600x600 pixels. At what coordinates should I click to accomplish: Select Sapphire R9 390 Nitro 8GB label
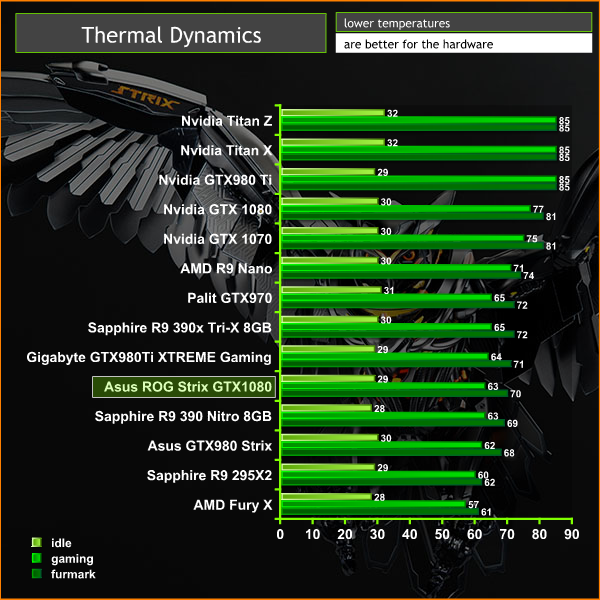pos(183,416)
